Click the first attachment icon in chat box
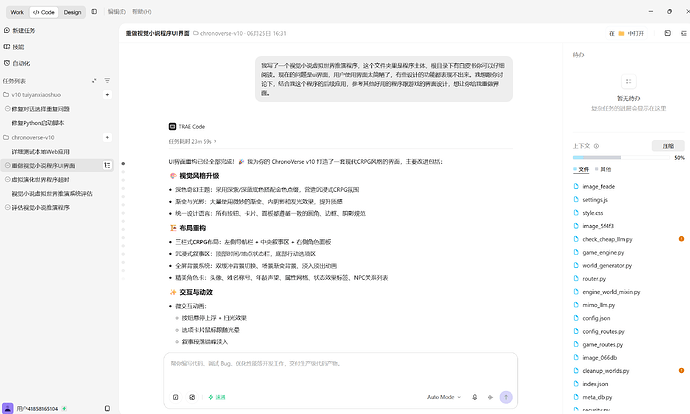Image resolution: width=690 pixels, height=414 pixels. point(176,397)
